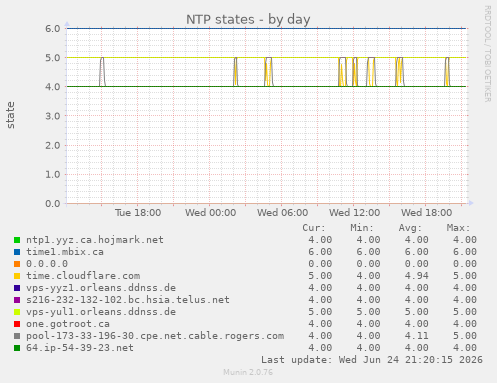The height and width of the screenshot is (383, 497).
Task: Click the Wed 18:00 x-axis label
Action: click(427, 213)
